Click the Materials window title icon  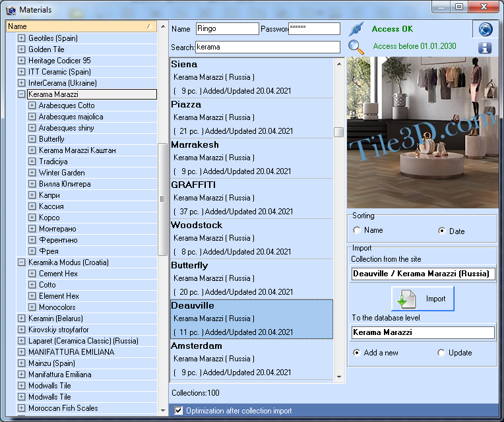tap(11, 10)
